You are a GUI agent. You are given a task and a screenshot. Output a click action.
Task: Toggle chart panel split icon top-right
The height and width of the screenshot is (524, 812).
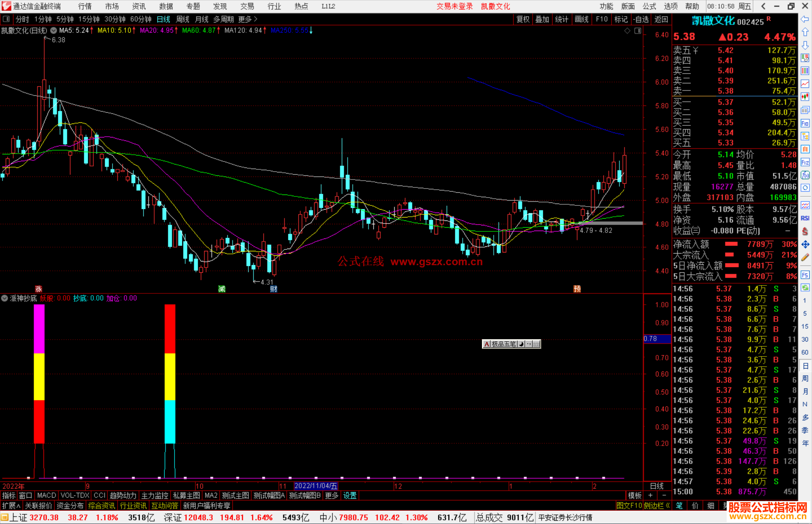[x=638, y=31]
